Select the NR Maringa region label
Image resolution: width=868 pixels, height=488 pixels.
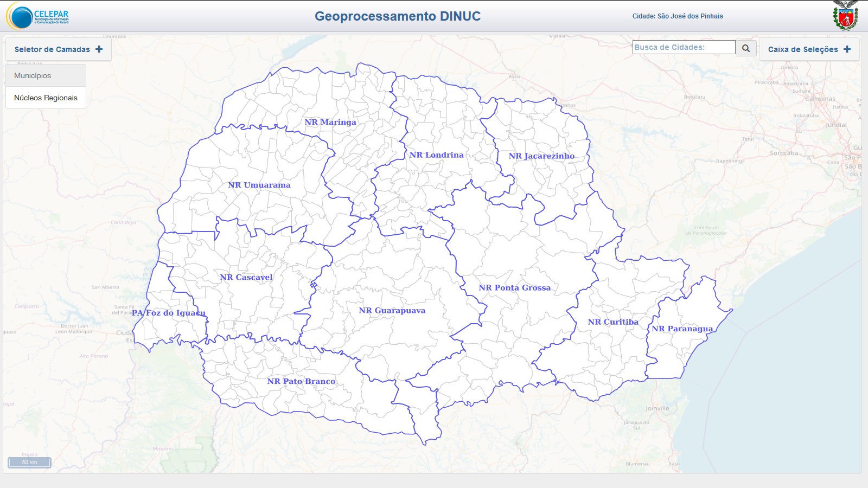[x=330, y=123]
